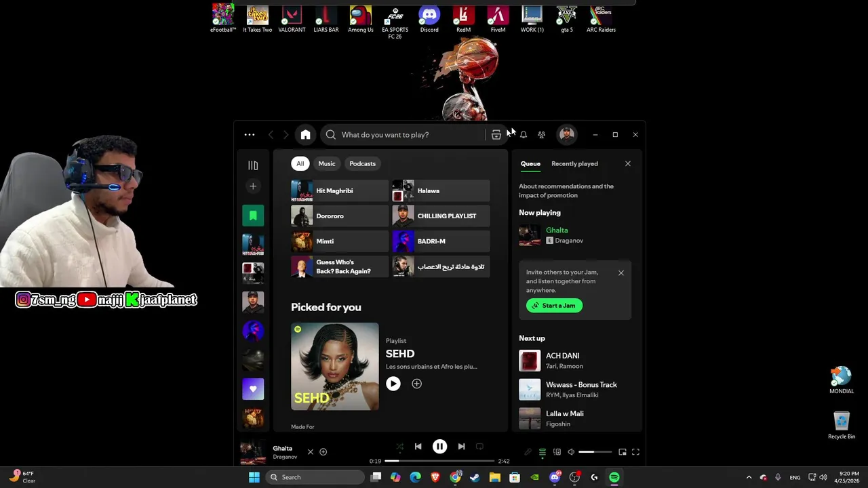Toggle shuffle
Screen dimensions: 868x488
pyautogui.click(x=399, y=447)
